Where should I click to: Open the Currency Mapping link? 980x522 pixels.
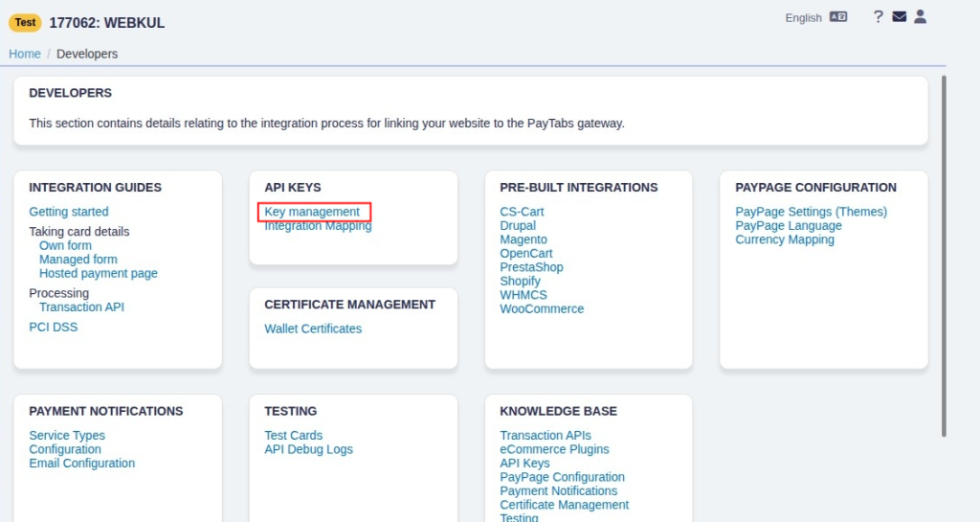click(785, 239)
